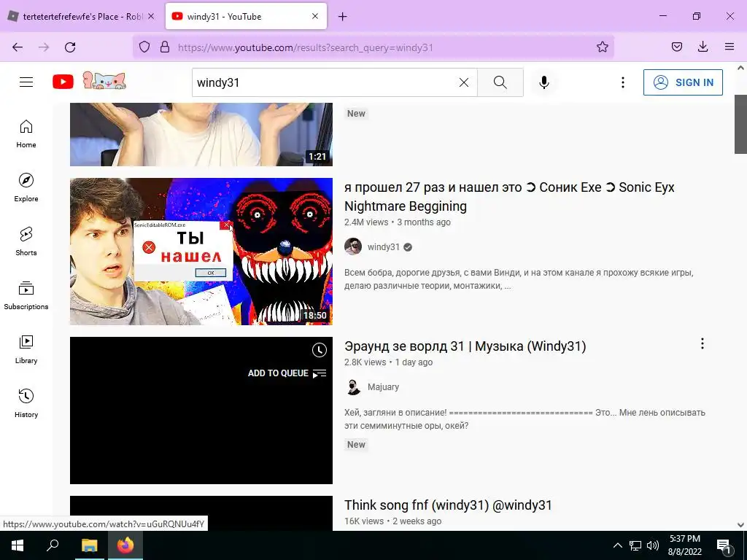
Task: Clear the search box with the X
Action: pyautogui.click(x=463, y=82)
